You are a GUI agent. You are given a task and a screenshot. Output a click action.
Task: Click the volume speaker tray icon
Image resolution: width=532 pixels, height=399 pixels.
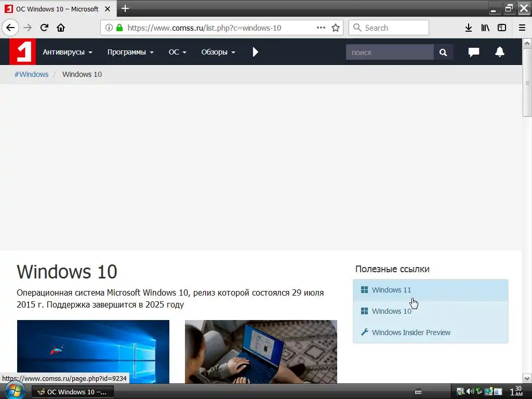pyautogui.click(x=470, y=392)
